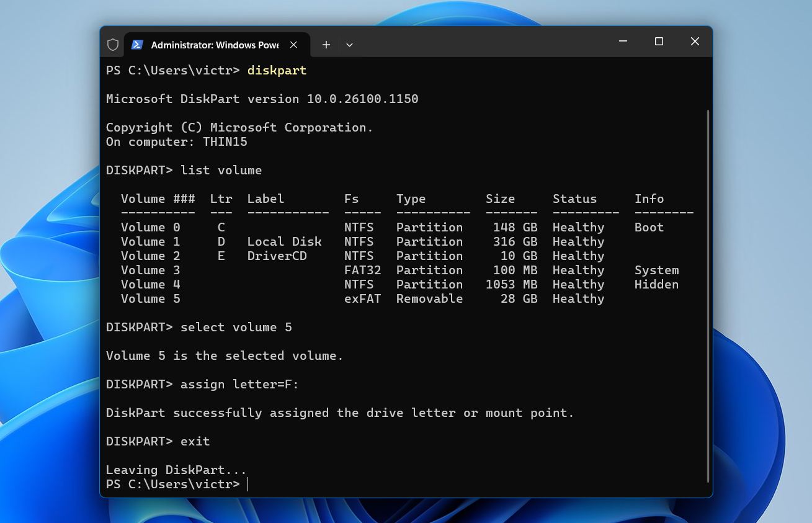Screen dimensions: 812x523
Task: Click the 'Hidden' info value
Action: pyautogui.click(x=657, y=284)
